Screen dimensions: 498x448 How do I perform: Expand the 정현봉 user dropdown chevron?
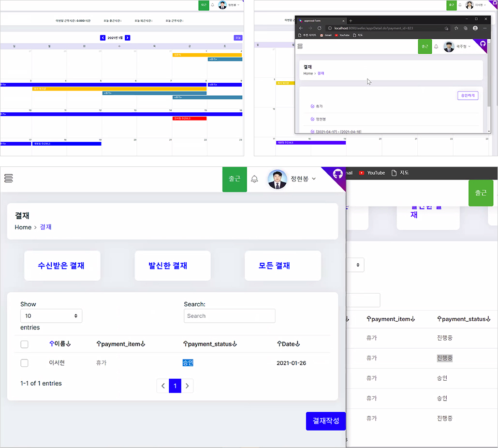(314, 179)
